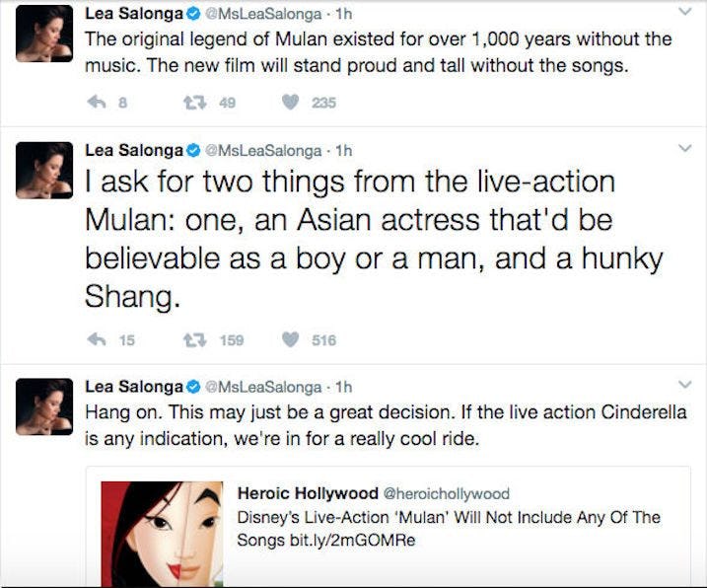Viewport: 707px width, 588px height.
Task: Click verified badge on the hunky Shang tweet
Action: pyautogui.click(x=193, y=150)
